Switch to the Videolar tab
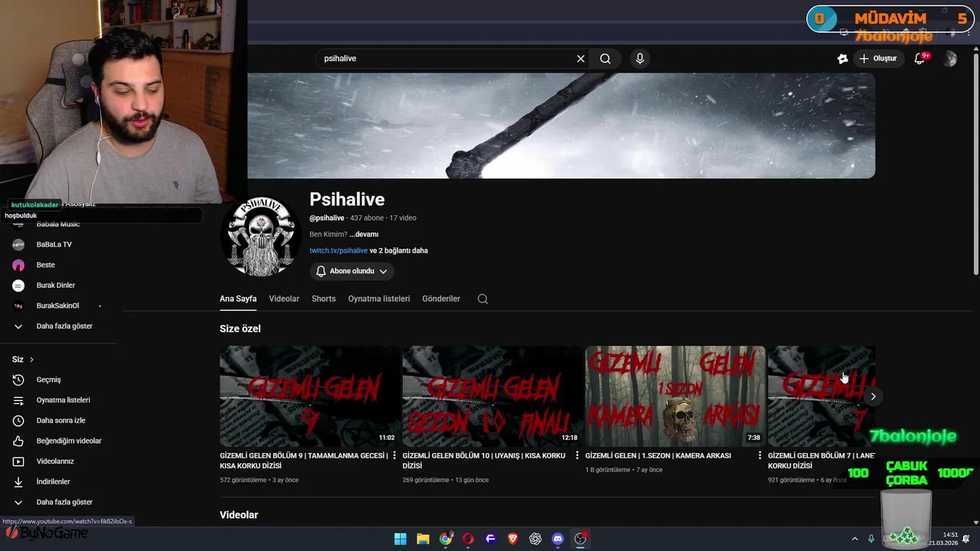Viewport: 980px width, 551px height. point(284,298)
